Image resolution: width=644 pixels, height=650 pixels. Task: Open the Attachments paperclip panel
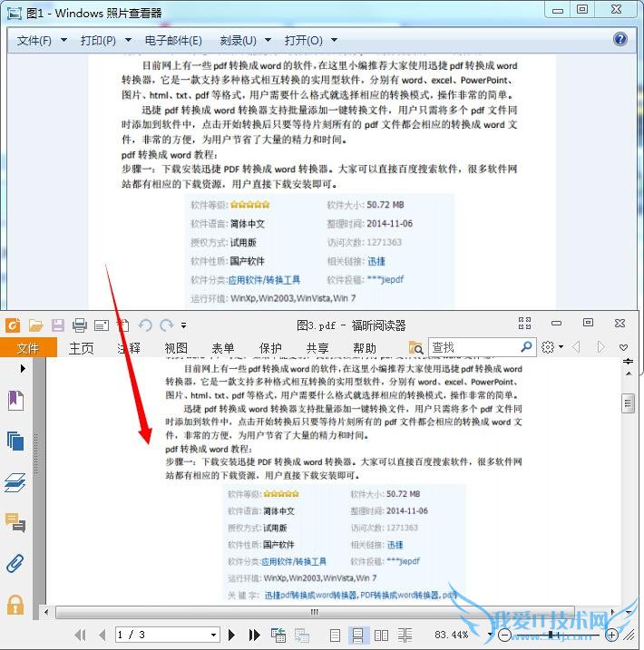15,563
